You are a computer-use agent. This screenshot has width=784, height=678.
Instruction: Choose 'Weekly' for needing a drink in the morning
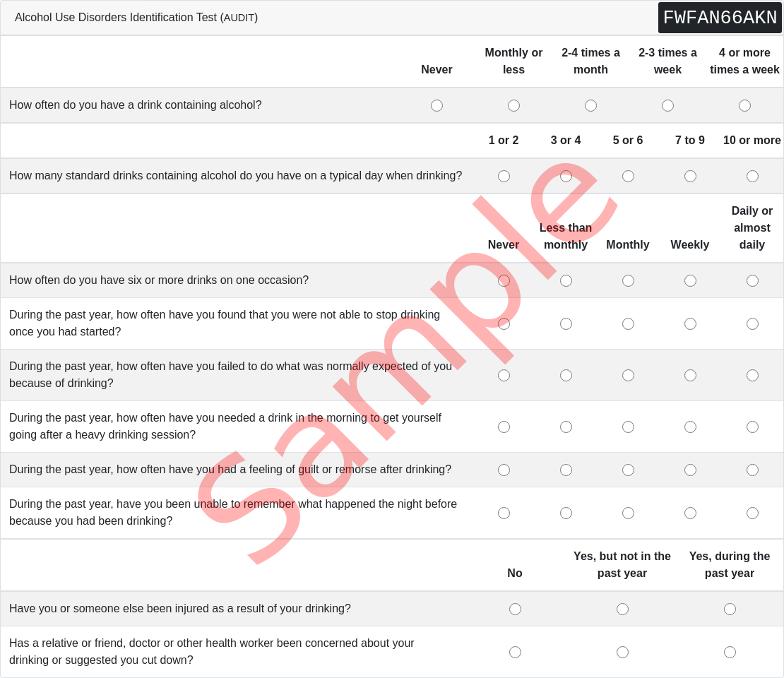(x=690, y=427)
